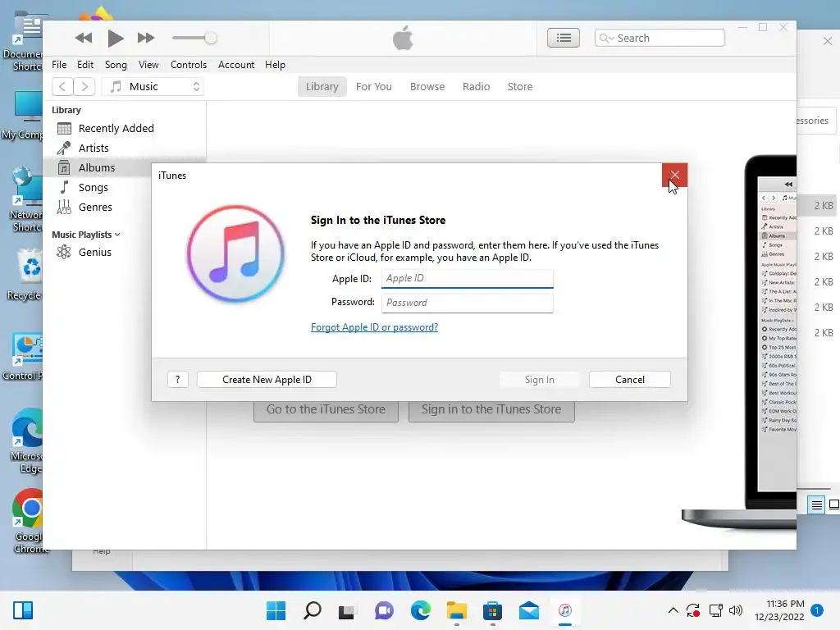The width and height of the screenshot is (840, 630).
Task: Show hidden system tray icons chevron
Action: 673,610
